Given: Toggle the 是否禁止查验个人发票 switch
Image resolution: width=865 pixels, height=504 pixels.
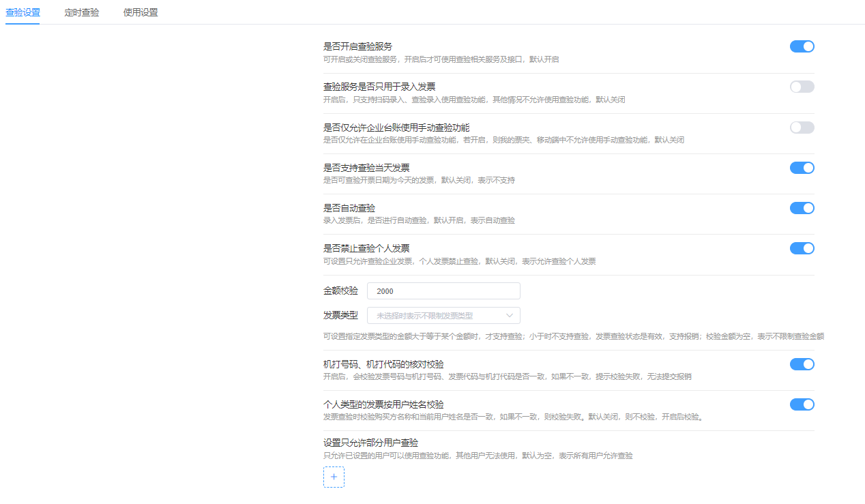Looking at the screenshot, I should tap(802, 248).
